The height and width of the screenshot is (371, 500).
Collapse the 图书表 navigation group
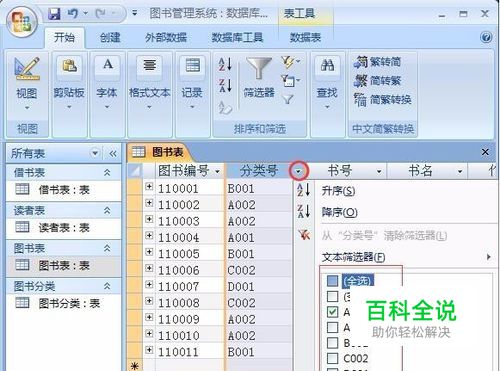[x=107, y=248]
